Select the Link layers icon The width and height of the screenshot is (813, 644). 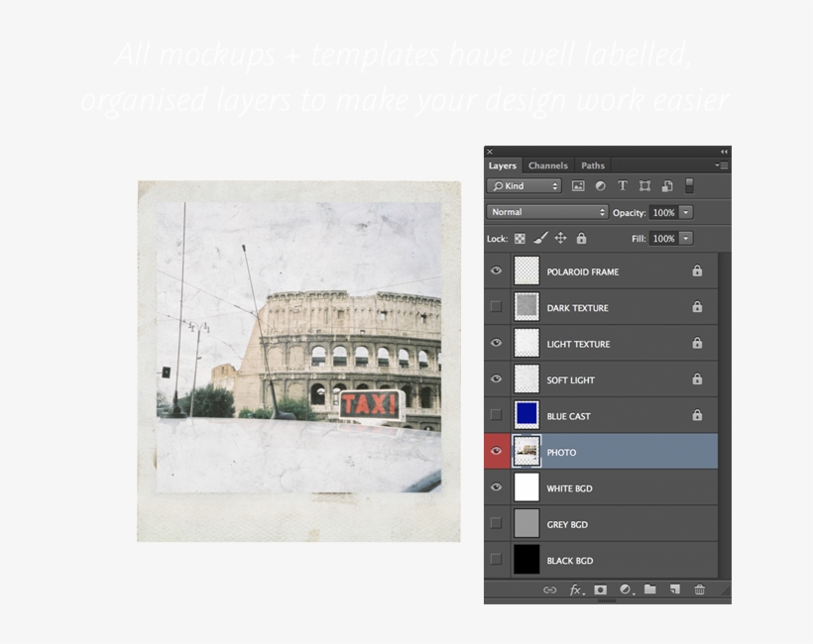[x=550, y=588]
